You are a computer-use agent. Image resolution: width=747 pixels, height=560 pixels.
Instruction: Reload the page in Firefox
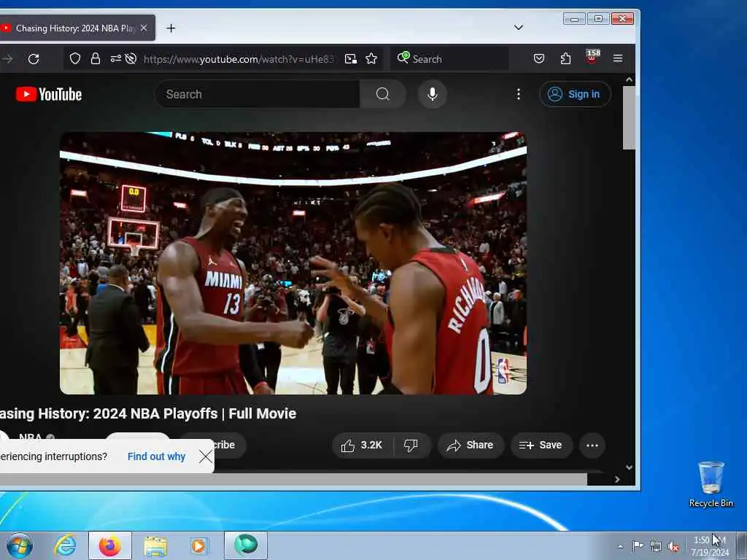click(x=34, y=59)
